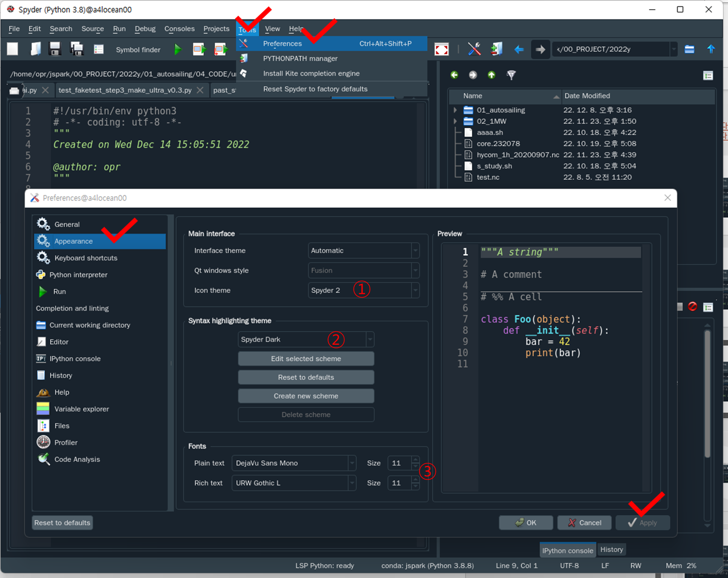Open the working directory path dropdown
Image resolution: width=728 pixels, height=578 pixels.
(x=673, y=49)
